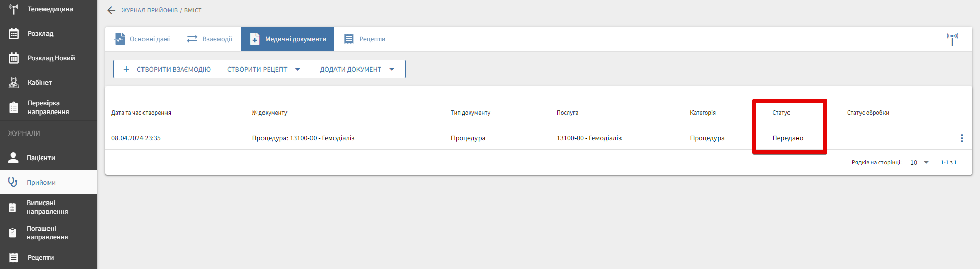Image resolution: width=980 pixels, height=269 pixels.
Task: Open the row's three-dot actions menu
Action: pyautogui.click(x=961, y=138)
